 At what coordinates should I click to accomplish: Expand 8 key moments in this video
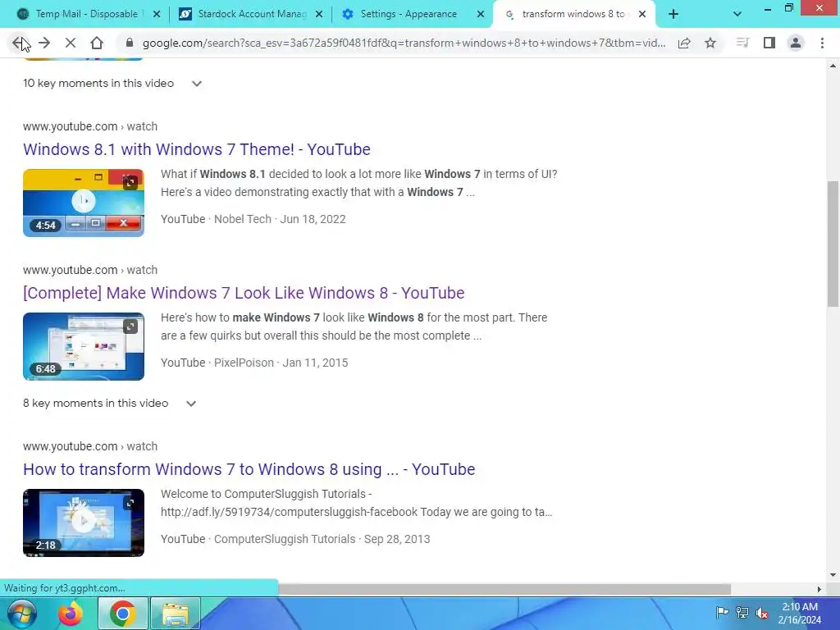(x=110, y=404)
